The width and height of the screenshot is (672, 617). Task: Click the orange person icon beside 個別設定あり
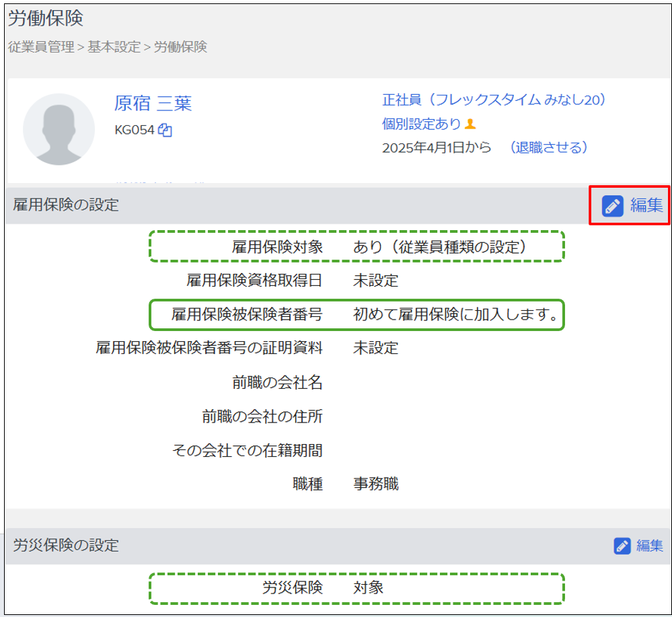click(x=471, y=124)
